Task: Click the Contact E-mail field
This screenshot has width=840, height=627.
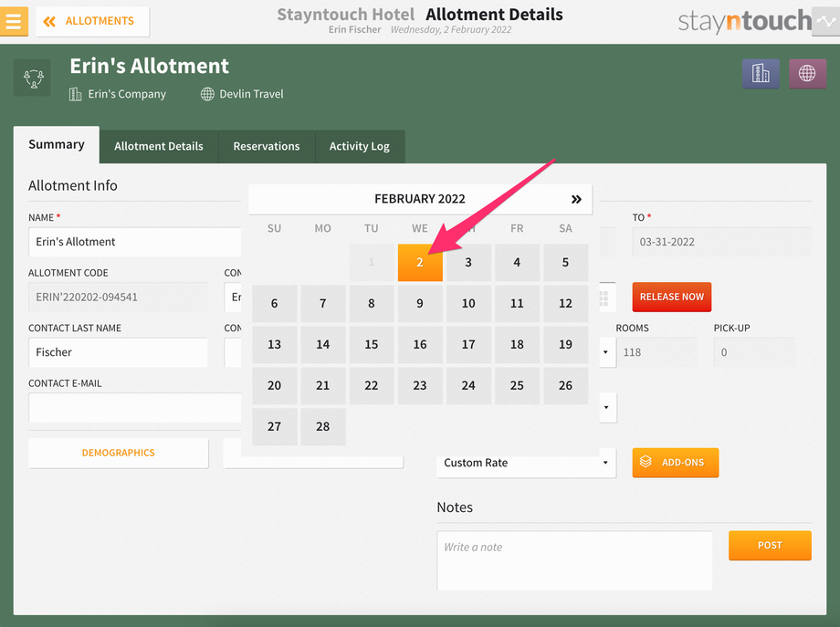Action: coord(135,407)
